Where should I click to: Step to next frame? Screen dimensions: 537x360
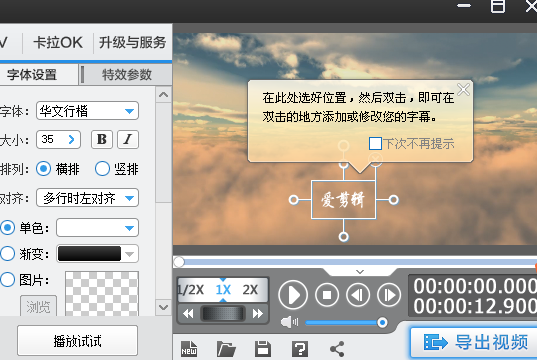tap(389, 295)
